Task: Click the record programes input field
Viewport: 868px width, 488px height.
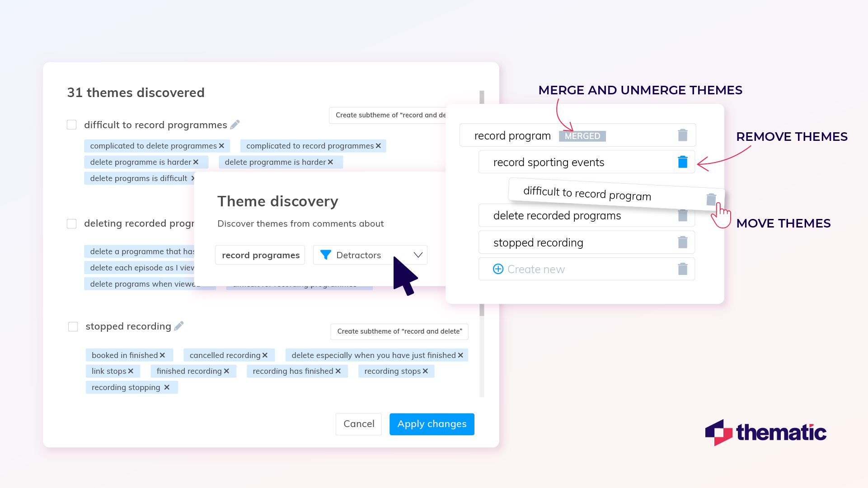Action: pos(260,255)
